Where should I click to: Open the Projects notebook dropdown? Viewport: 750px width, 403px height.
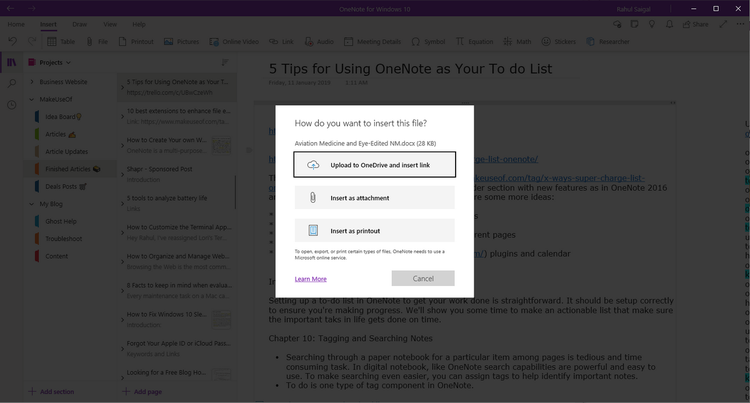50,63
